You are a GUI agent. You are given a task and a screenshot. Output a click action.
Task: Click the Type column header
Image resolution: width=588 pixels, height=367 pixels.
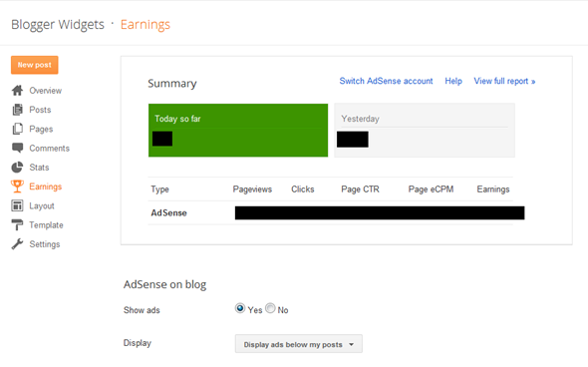(159, 189)
